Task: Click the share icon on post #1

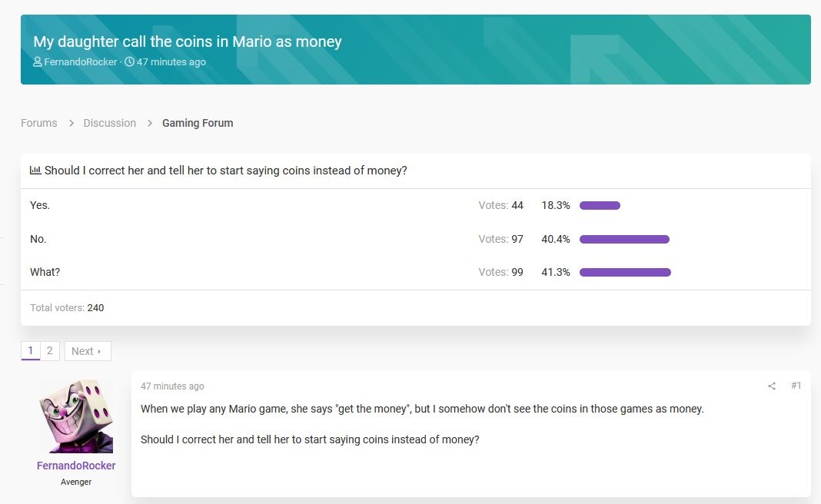Action: click(772, 386)
